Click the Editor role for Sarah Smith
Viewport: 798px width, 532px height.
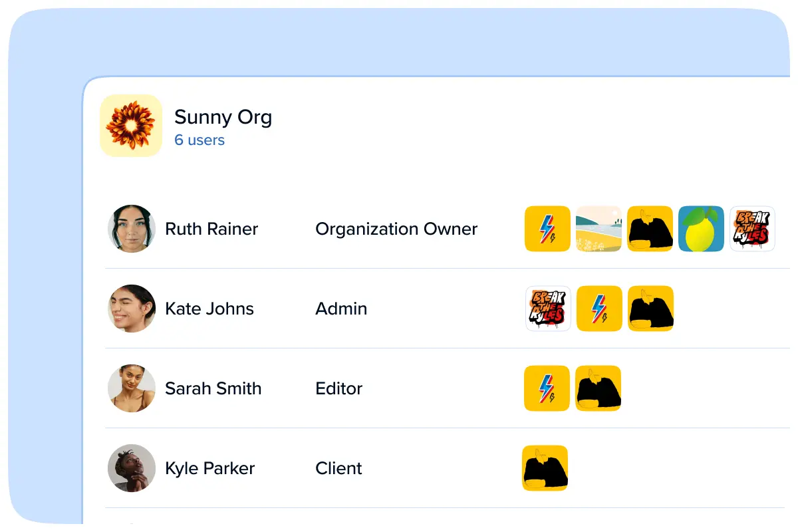338,388
